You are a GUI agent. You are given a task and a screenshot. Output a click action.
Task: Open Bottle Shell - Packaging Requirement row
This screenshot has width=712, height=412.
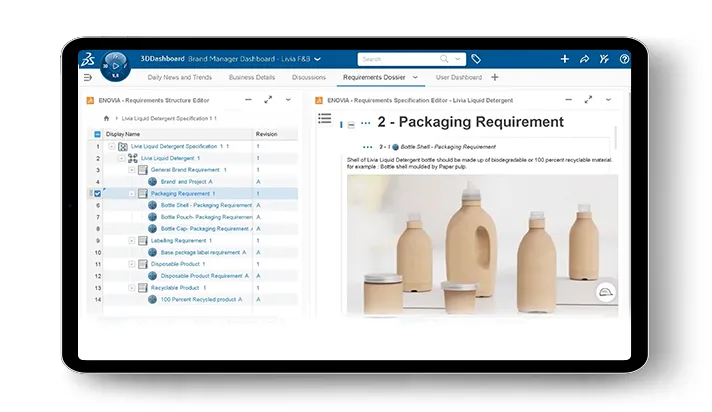(206, 205)
